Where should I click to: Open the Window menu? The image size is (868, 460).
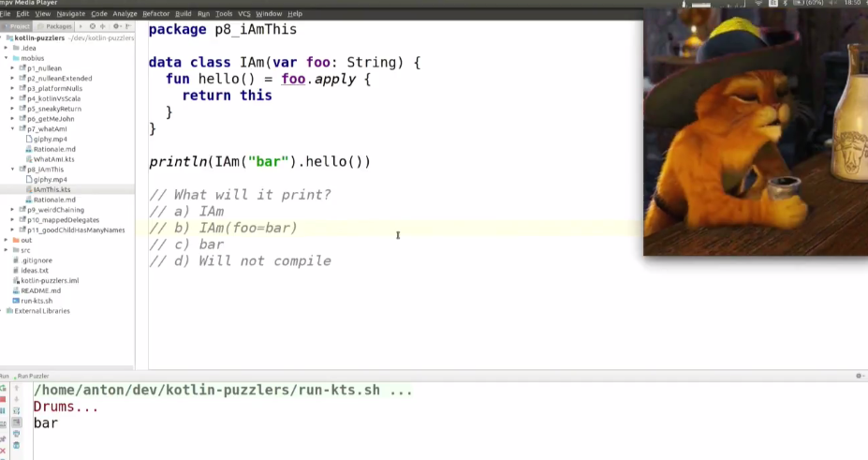pos(269,14)
